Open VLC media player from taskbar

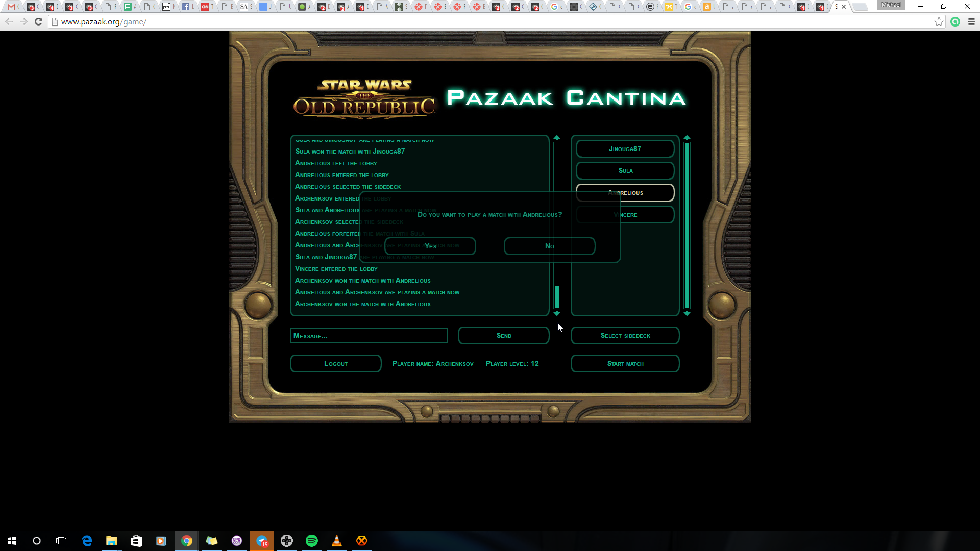click(x=337, y=541)
